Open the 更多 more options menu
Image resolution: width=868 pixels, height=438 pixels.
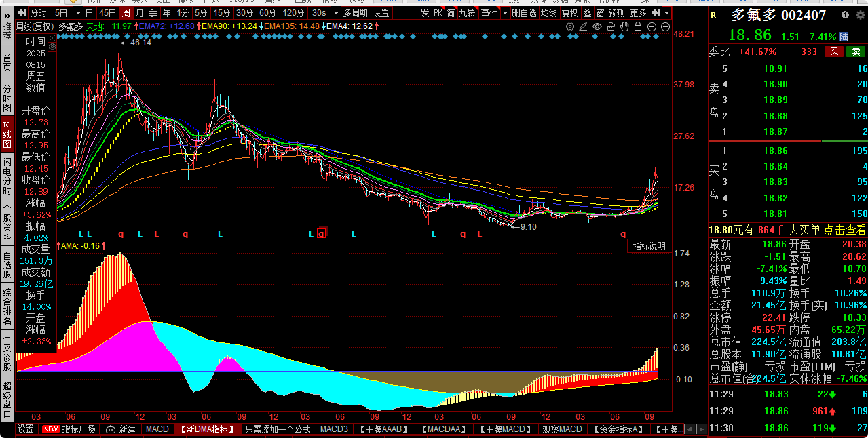(638, 13)
